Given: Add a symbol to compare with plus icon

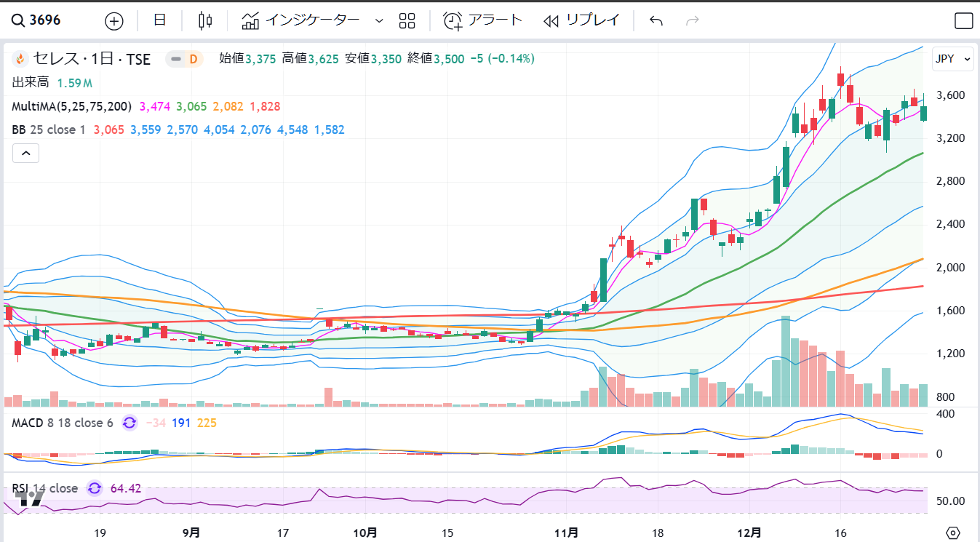Looking at the screenshot, I should [114, 20].
